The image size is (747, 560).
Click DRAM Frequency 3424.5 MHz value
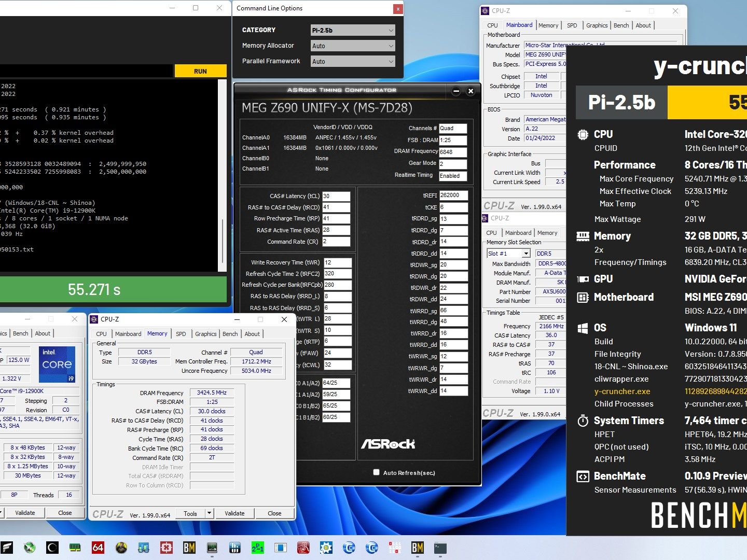click(212, 393)
